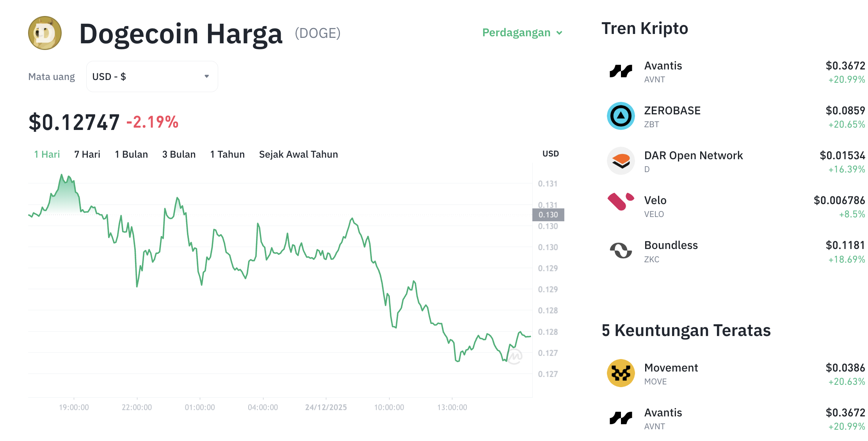Screen dimensions: 868x441
Task: Switch to the 1 Bulan tab
Action: tap(131, 154)
